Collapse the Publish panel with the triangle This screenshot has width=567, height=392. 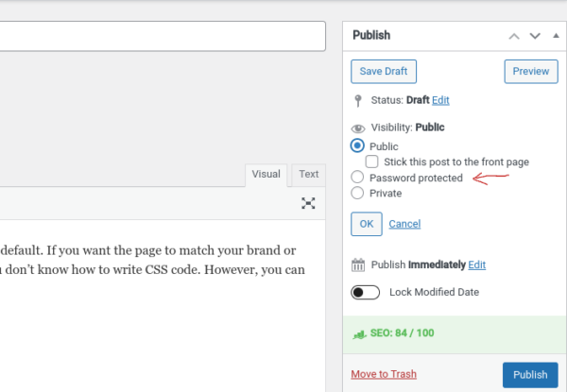click(555, 36)
